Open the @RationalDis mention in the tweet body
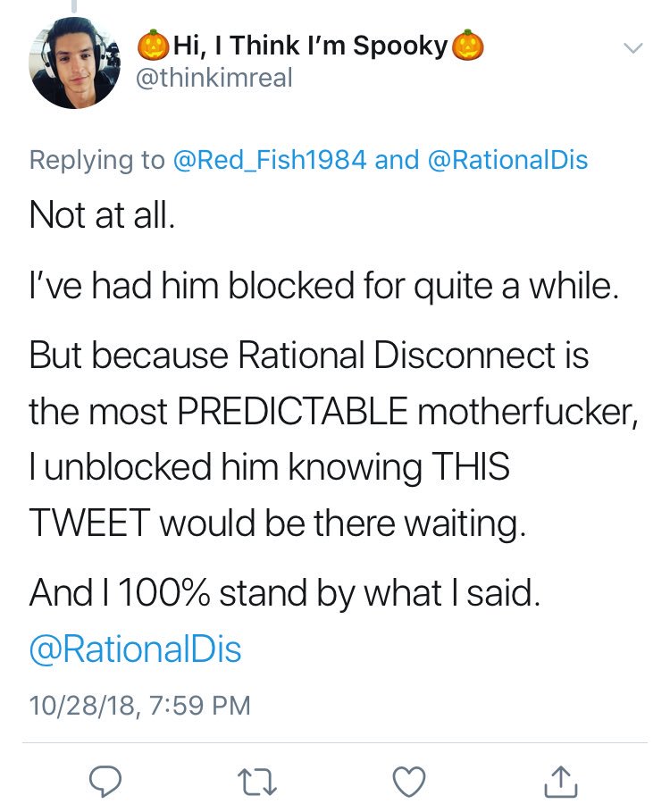Image resolution: width=670 pixels, height=812 pixels. [x=135, y=649]
